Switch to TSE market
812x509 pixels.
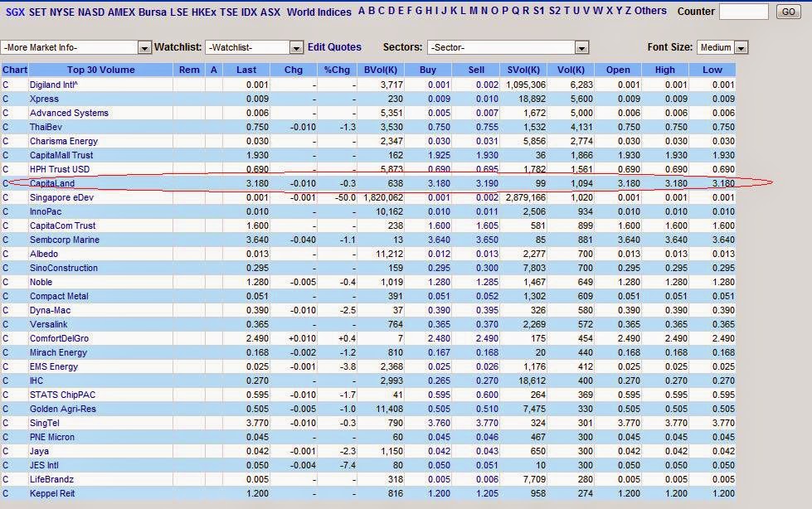pyautogui.click(x=228, y=12)
